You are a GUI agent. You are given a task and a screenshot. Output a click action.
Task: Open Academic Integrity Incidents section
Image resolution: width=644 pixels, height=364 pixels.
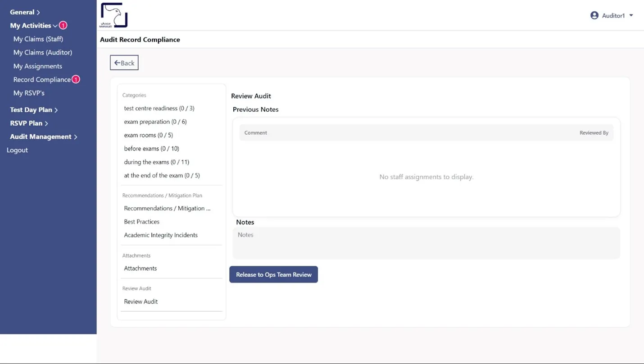pyautogui.click(x=161, y=235)
